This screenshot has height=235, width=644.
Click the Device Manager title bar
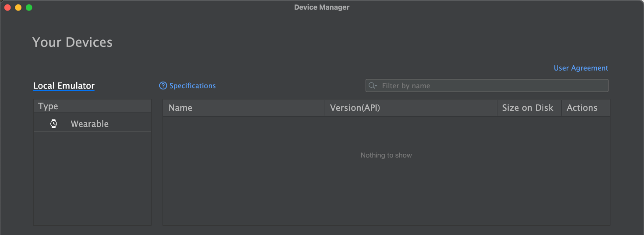pyautogui.click(x=322, y=7)
